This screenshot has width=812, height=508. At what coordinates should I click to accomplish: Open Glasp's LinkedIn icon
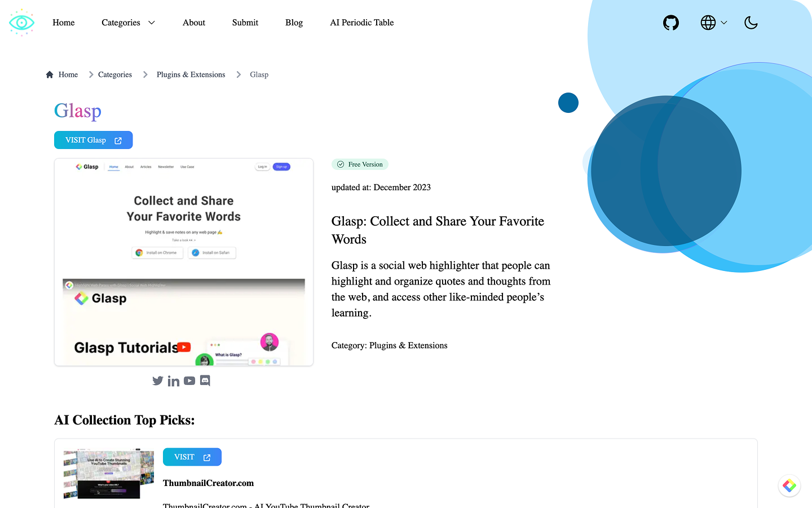174,381
